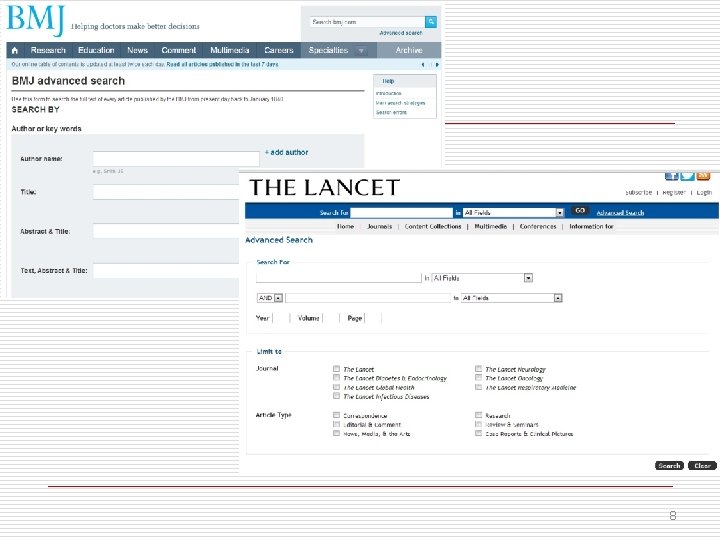The height and width of the screenshot is (540, 720).
Task: Open Lancet Multimedia nav item
Action: point(490,226)
